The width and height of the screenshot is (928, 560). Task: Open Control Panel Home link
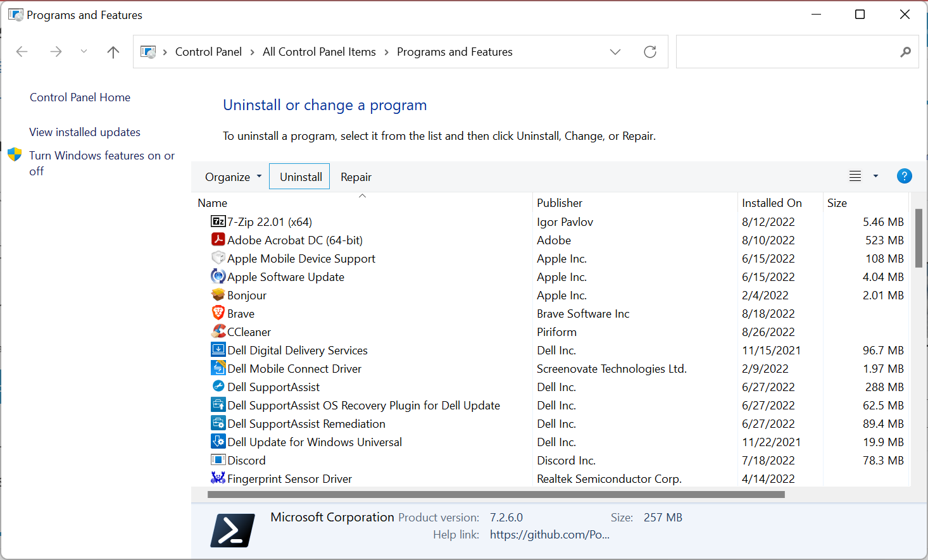(x=80, y=97)
